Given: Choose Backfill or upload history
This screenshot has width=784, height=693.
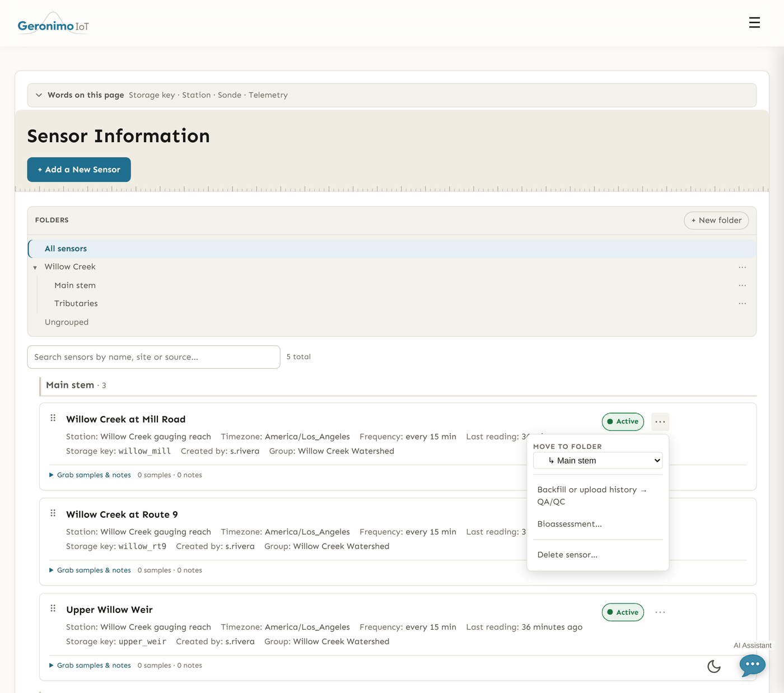Looking at the screenshot, I should pos(592,490).
